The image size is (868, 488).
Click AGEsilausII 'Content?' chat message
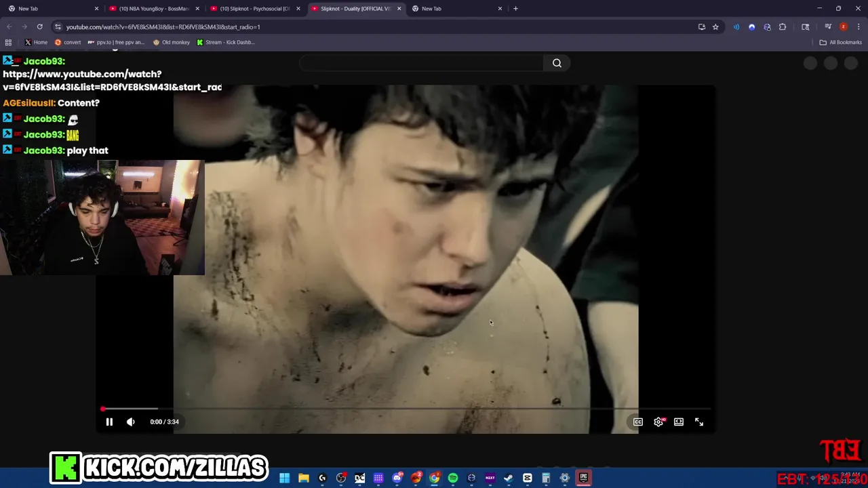coord(51,103)
